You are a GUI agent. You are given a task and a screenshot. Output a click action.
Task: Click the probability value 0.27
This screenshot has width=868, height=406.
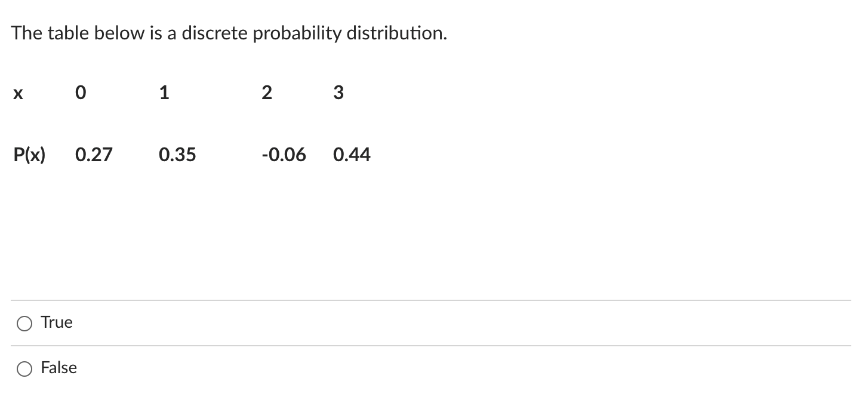tap(94, 155)
